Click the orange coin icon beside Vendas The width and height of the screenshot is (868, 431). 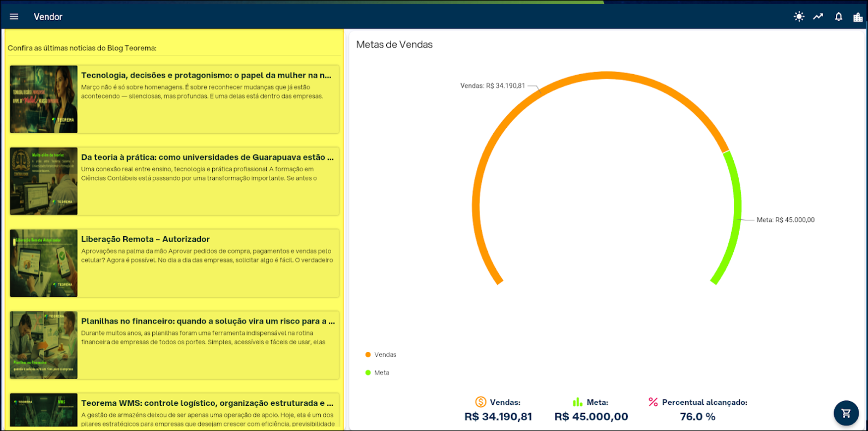(x=481, y=402)
